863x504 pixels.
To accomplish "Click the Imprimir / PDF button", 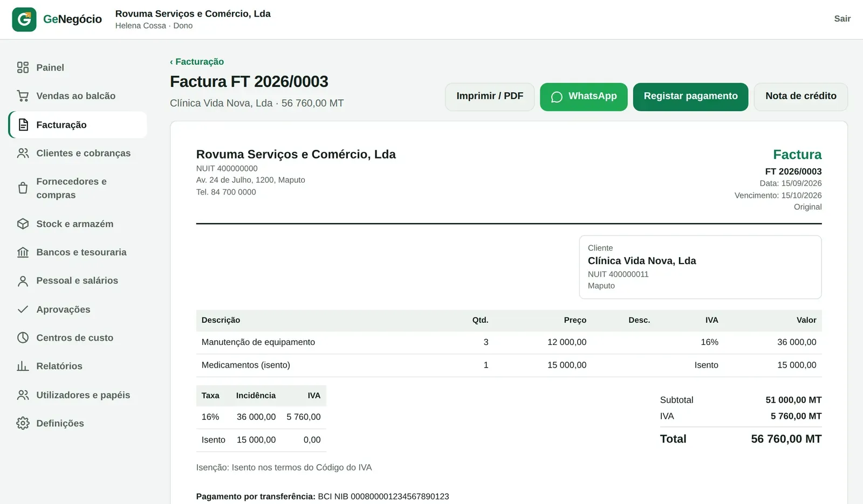I will [x=490, y=96].
